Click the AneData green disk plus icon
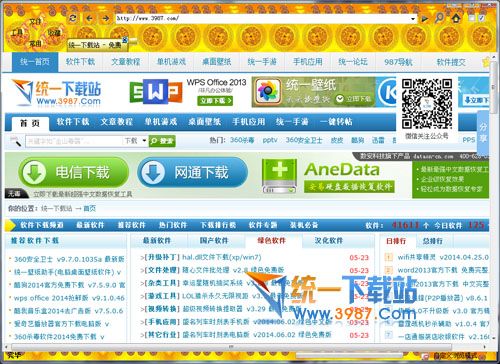This screenshot has height=364, width=500. coord(279,176)
